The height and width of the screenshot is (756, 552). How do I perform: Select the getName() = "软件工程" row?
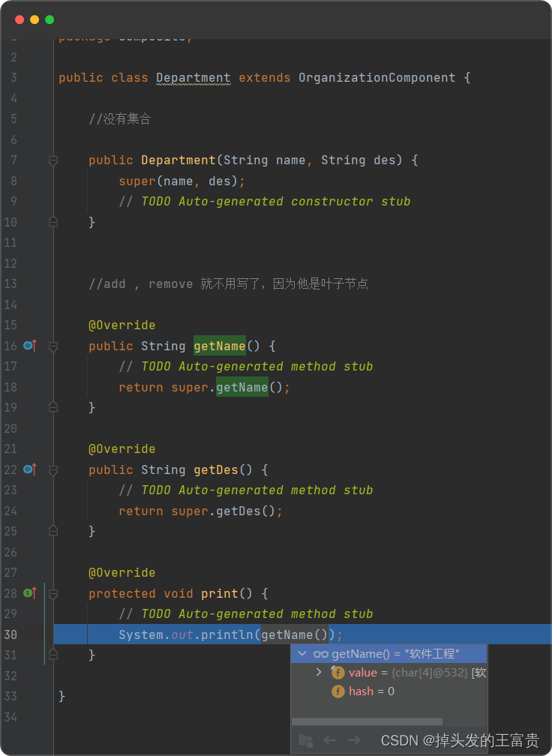point(388,654)
